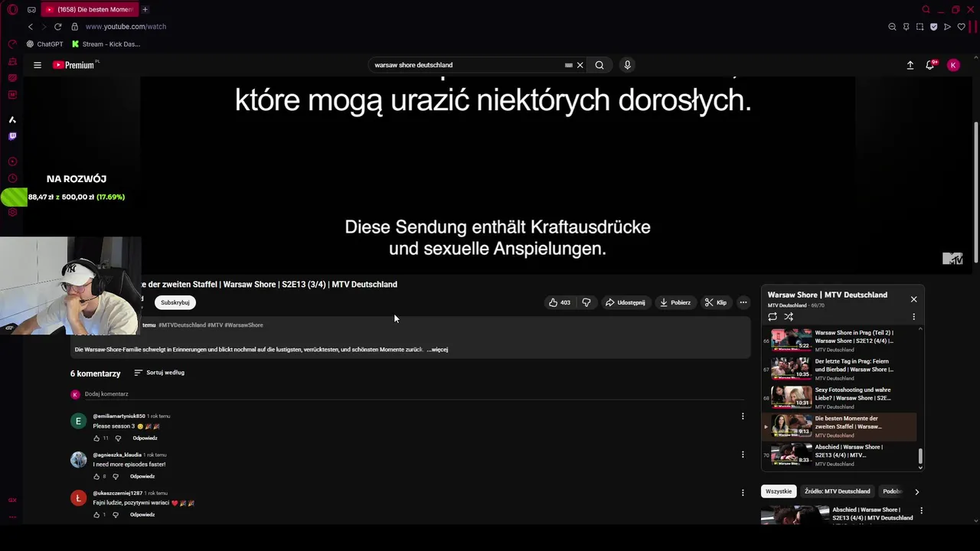Image resolution: width=980 pixels, height=551 pixels.
Task: Click the playlist panel scrollbar
Action: click(920, 457)
